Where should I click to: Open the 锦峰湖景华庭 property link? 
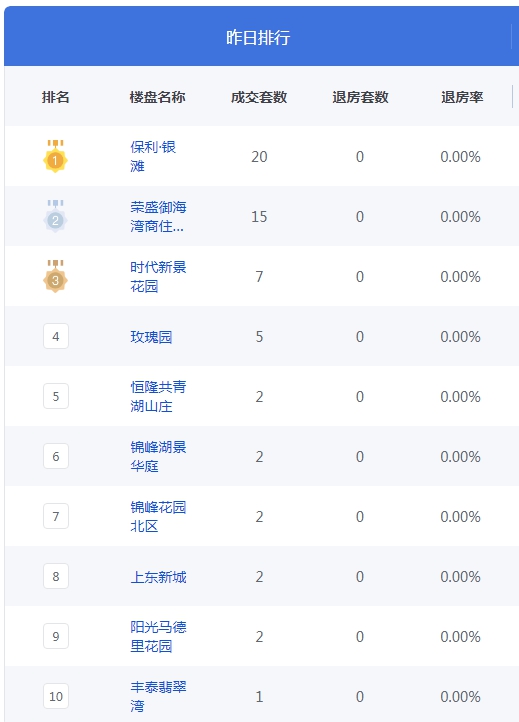tap(158, 456)
